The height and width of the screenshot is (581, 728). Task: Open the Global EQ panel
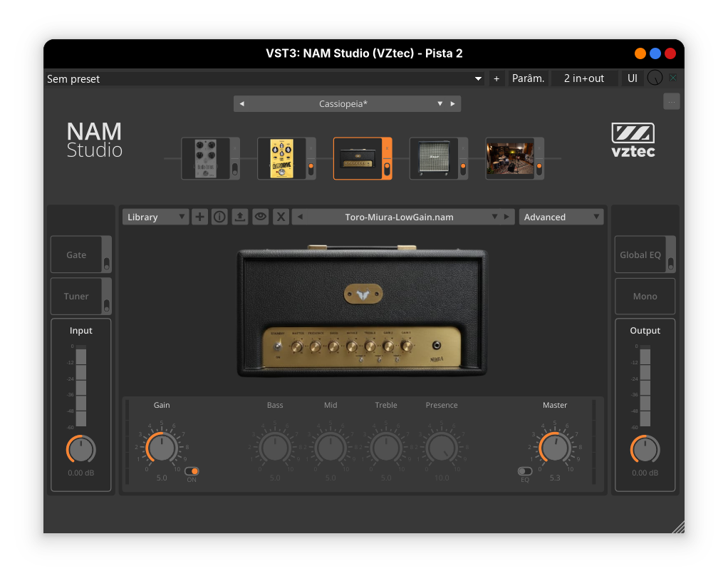[x=640, y=254]
